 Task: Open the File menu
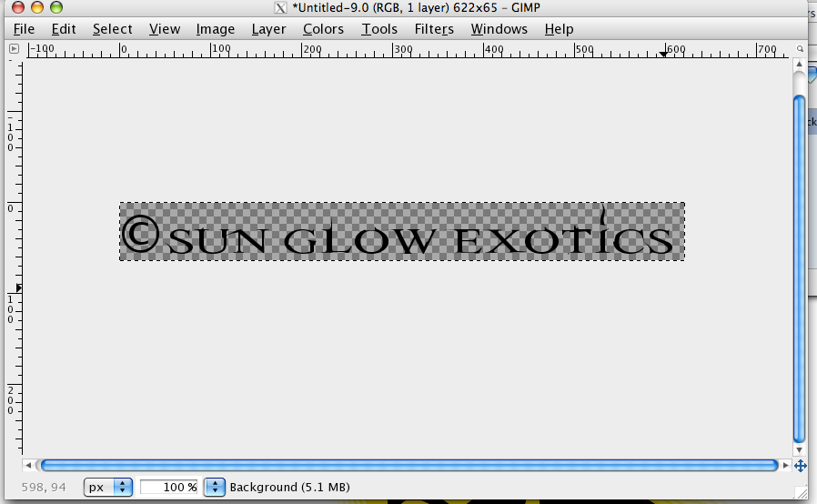(24, 29)
